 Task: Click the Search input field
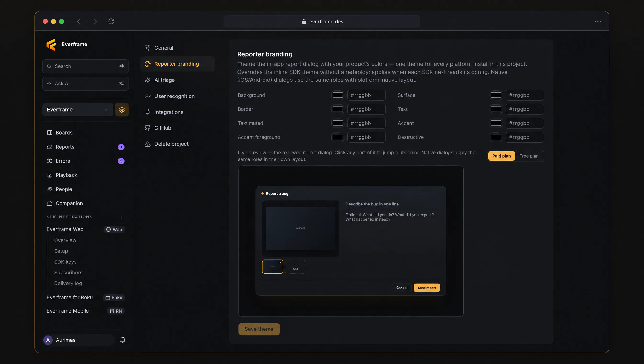pos(86,66)
